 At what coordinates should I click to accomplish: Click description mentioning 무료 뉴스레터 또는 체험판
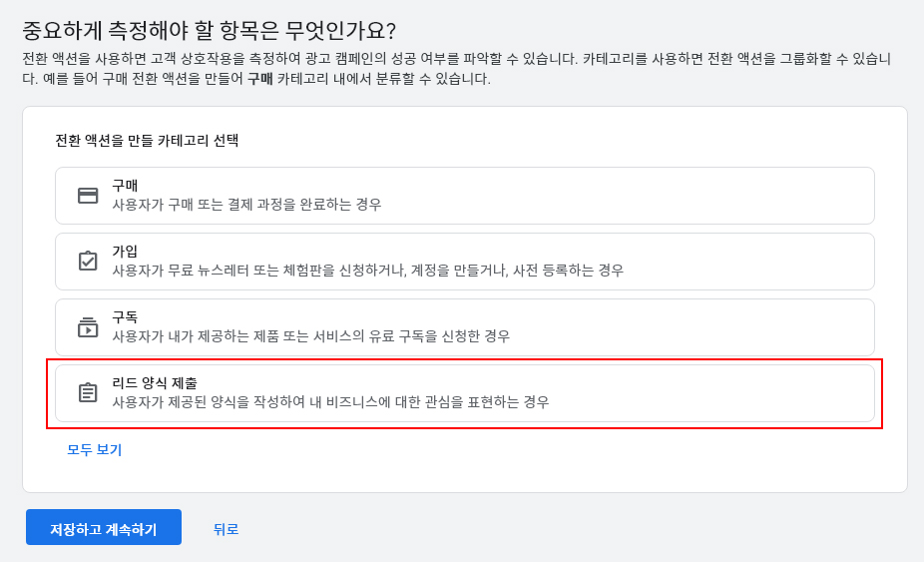click(x=367, y=271)
